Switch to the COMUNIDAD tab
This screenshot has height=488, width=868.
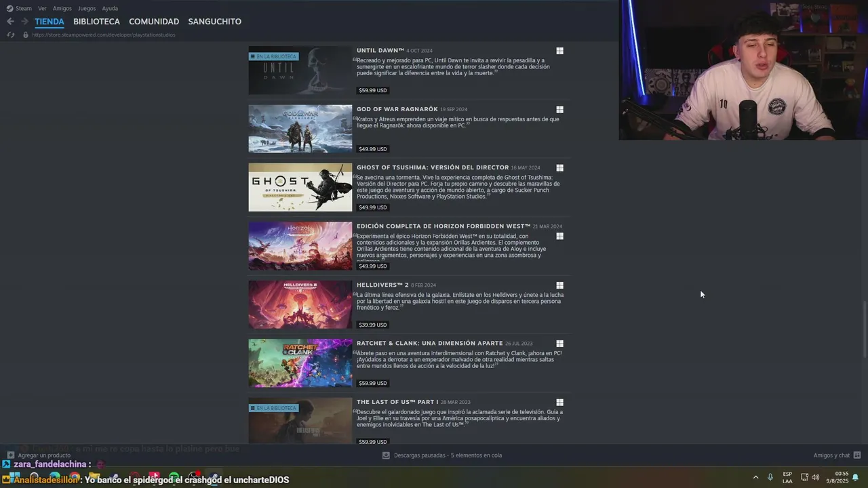tap(154, 22)
